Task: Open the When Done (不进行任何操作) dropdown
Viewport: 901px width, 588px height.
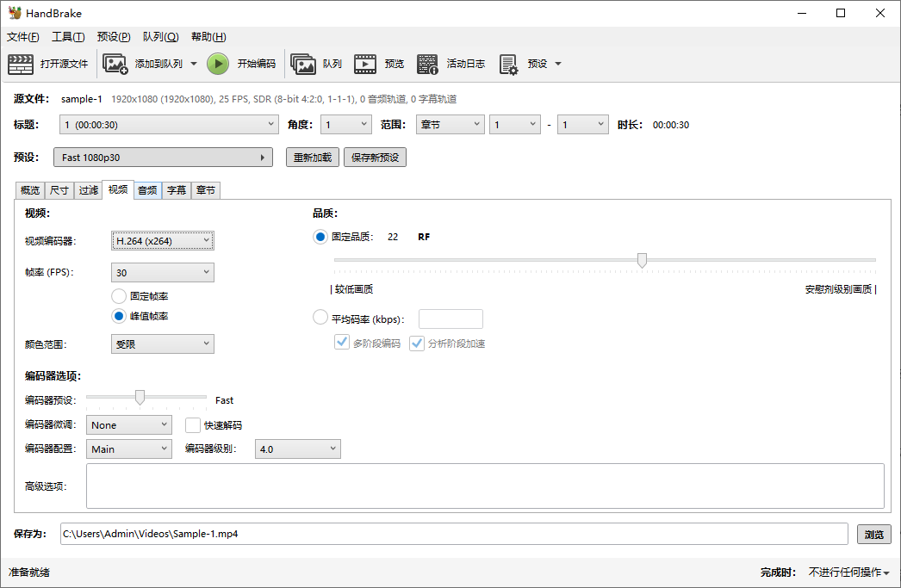Action: (848, 572)
